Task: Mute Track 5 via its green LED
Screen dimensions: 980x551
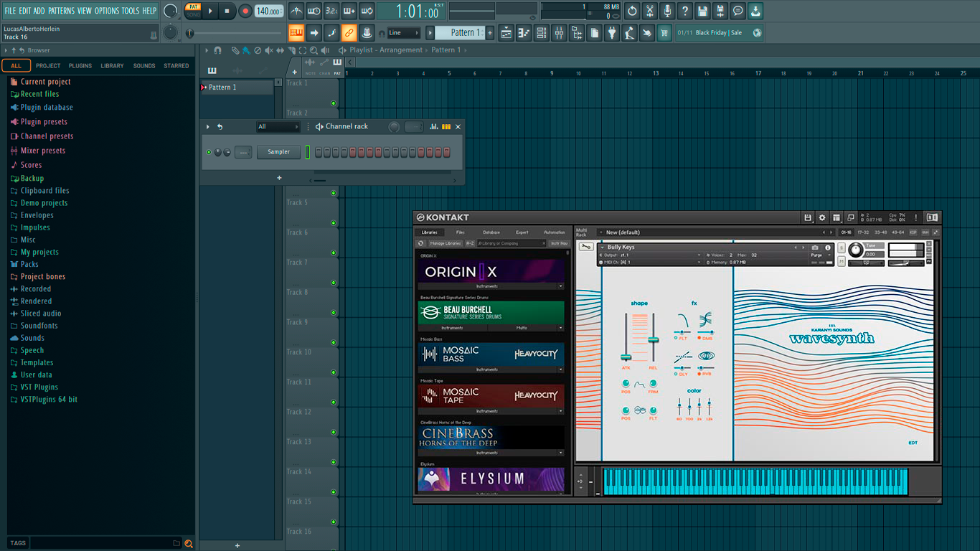Action: point(334,223)
